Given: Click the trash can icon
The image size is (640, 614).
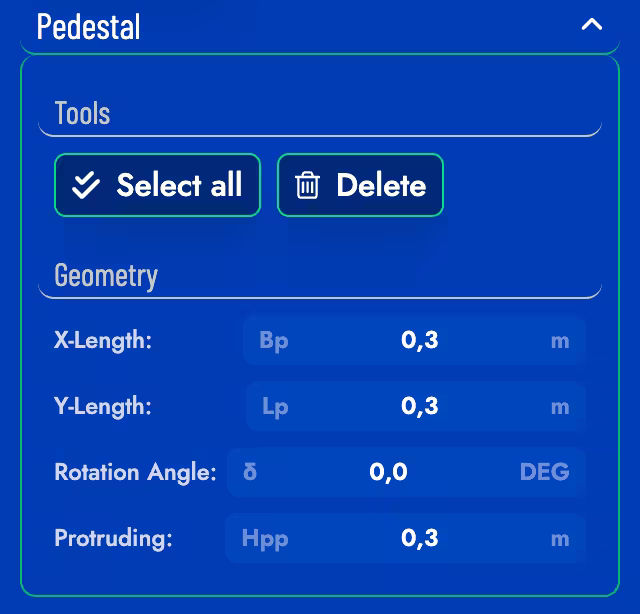Looking at the screenshot, I should [307, 185].
